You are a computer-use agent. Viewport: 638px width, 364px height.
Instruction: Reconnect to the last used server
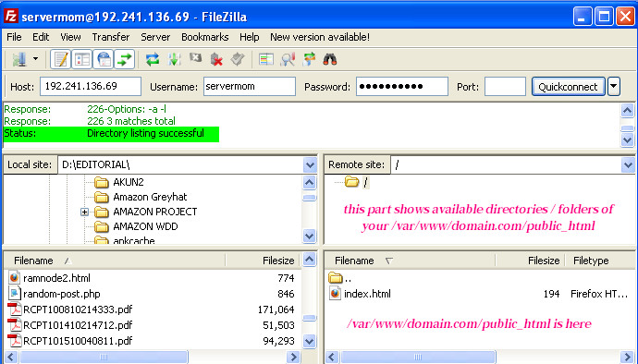(238, 59)
